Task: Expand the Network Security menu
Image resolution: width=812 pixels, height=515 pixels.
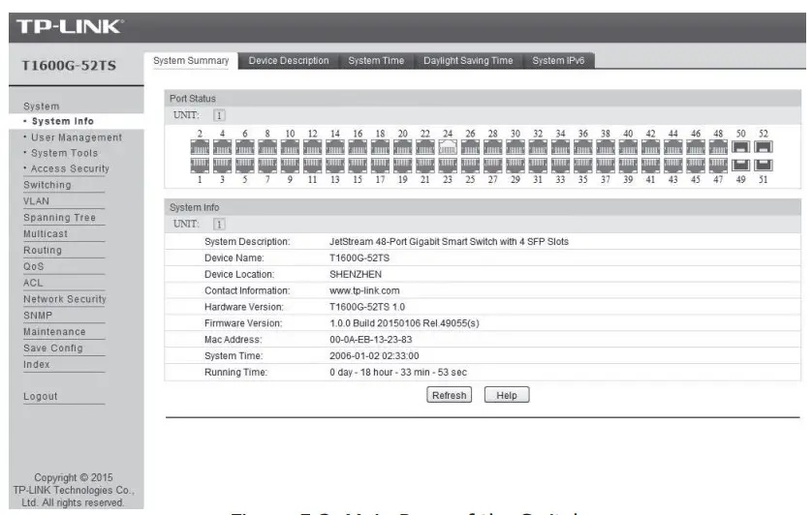Action: pos(65,299)
